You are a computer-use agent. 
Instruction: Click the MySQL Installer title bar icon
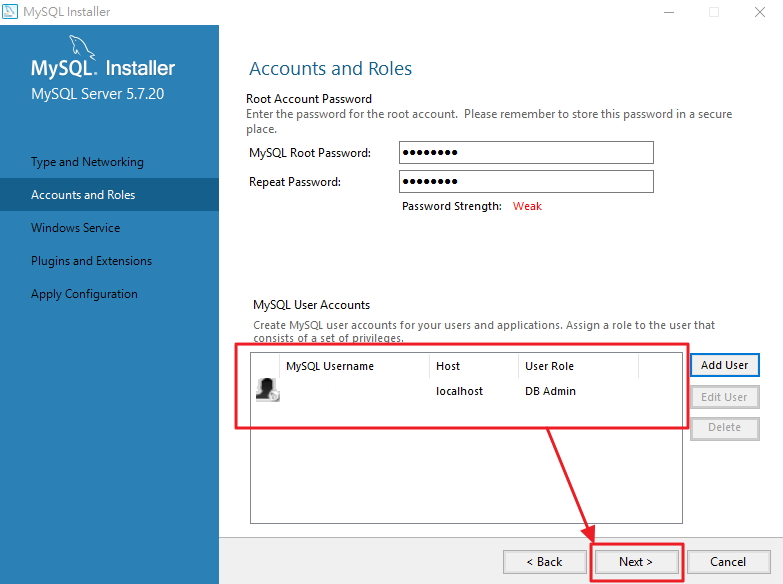9,11
